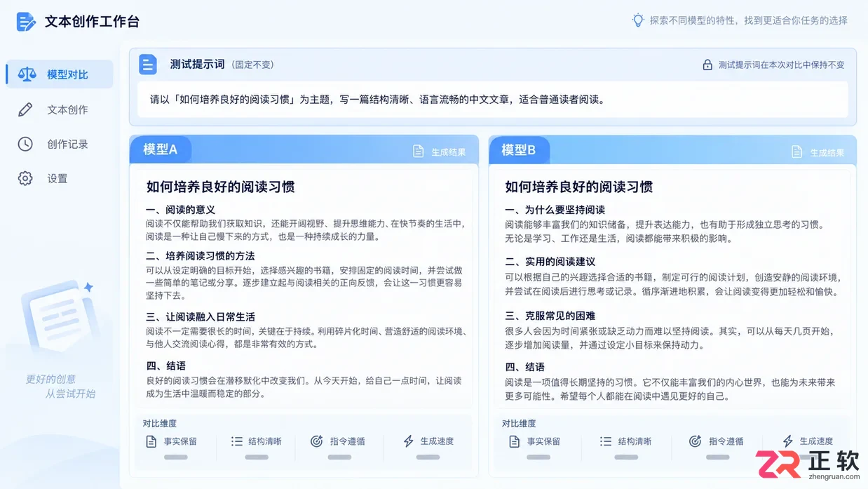Click 事实保留 icon under 模型A

(x=151, y=441)
